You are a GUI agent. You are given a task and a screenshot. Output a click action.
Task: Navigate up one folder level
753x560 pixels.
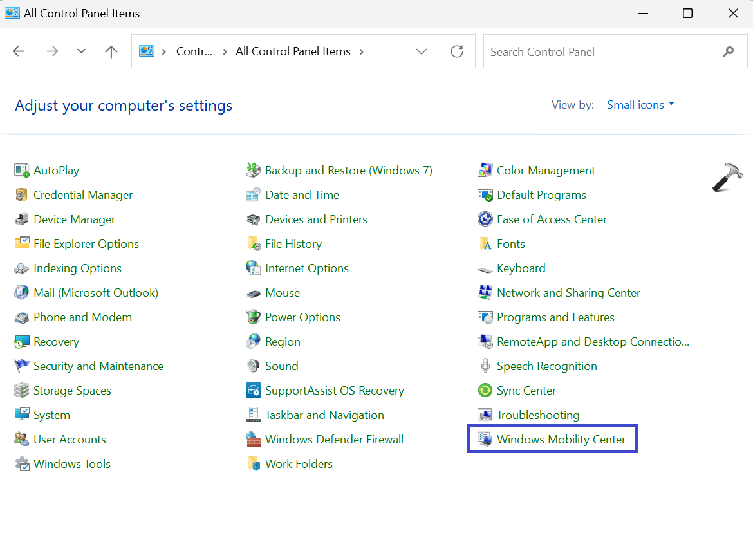point(111,51)
